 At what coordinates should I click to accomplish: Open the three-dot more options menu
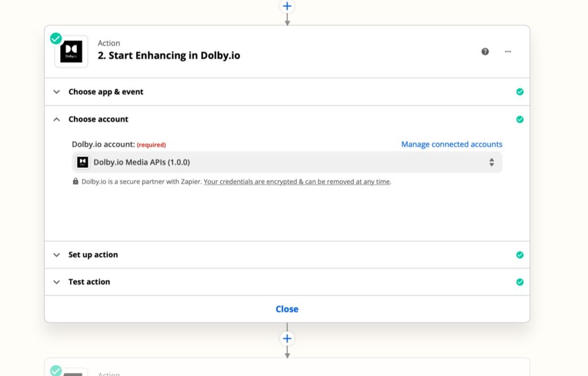[508, 52]
